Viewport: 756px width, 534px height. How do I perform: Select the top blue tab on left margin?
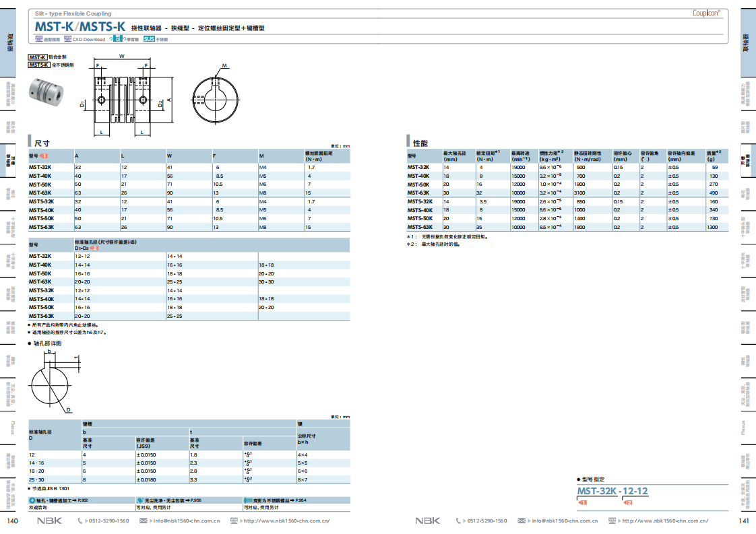click(8, 42)
